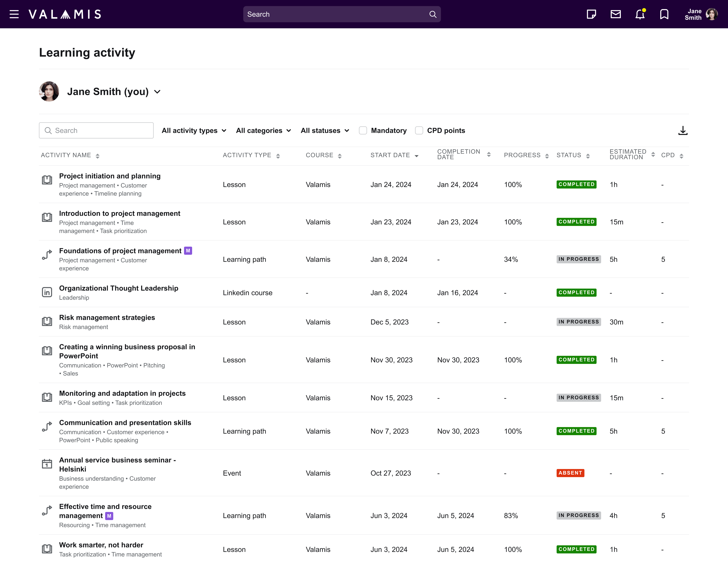Screen dimensions: 728x561
Task: Open the All activity types dropdown
Action: coord(194,131)
